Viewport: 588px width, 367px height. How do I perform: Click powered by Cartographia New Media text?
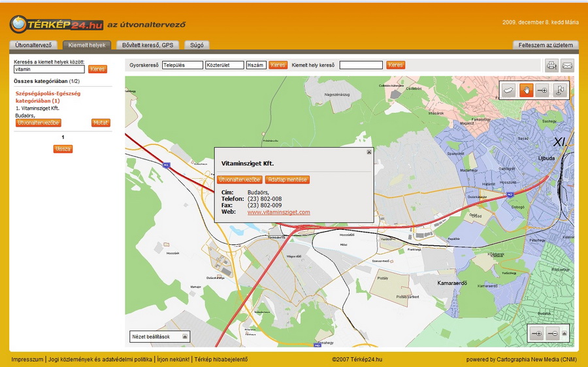[521, 359]
